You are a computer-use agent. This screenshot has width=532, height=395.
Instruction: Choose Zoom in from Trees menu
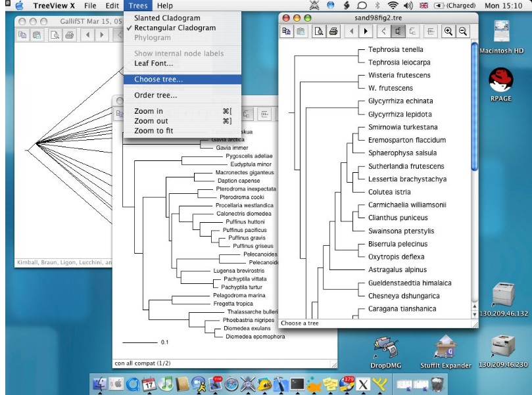(x=182, y=111)
